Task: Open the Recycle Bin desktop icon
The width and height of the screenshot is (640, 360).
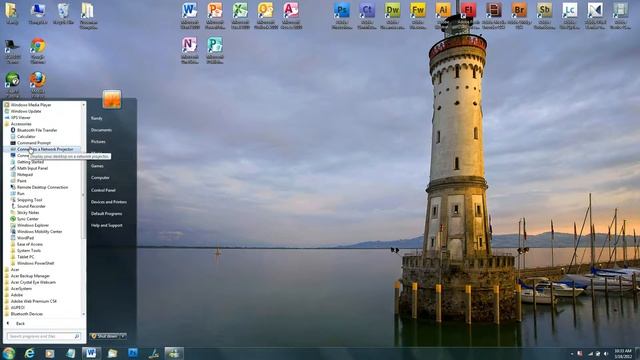Action: pos(63,14)
